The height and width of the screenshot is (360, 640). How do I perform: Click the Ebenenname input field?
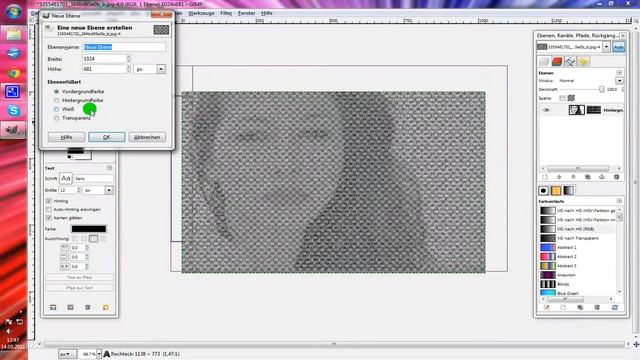coord(124,47)
